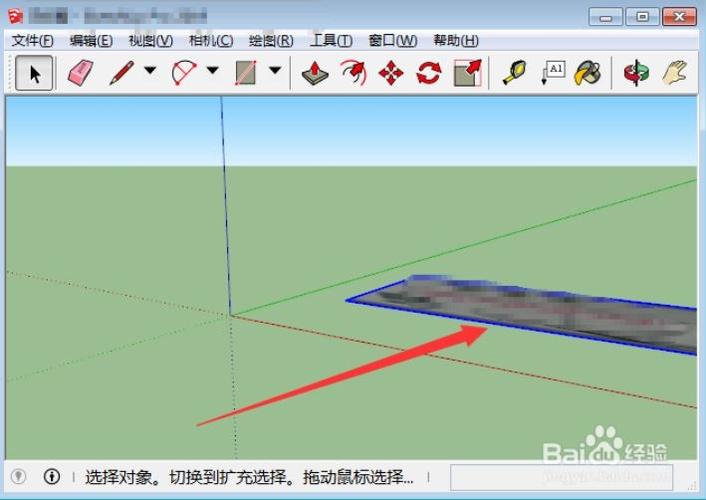Choose the red pencil Line tool

(x=122, y=73)
